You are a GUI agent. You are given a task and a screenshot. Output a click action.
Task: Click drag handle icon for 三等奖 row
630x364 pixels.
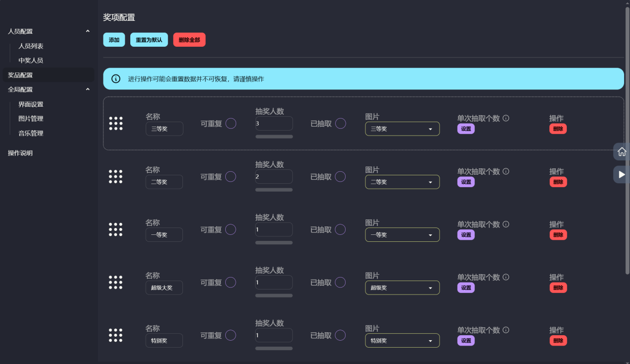[x=116, y=124]
